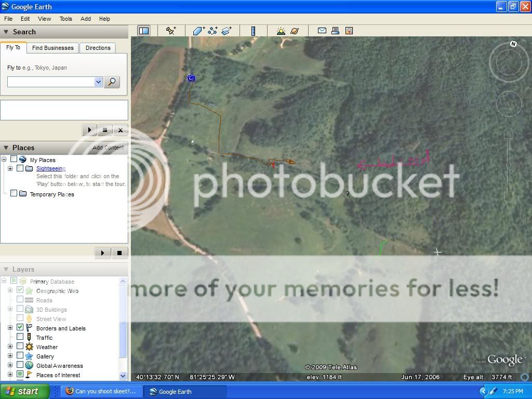This screenshot has width=532, height=399.
Task: Select the Add Placemark pushpin tool
Action: [x=171, y=31]
